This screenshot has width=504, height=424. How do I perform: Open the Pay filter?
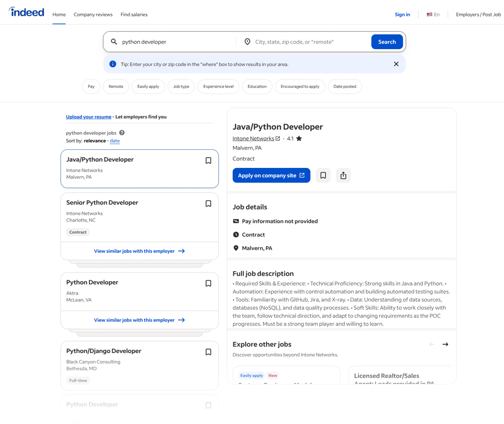tap(91, 86)
